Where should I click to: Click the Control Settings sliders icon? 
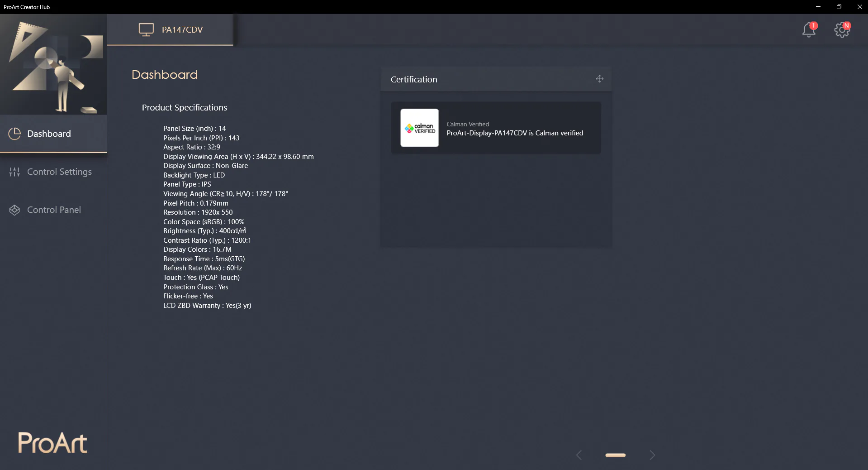click(14, 172)
